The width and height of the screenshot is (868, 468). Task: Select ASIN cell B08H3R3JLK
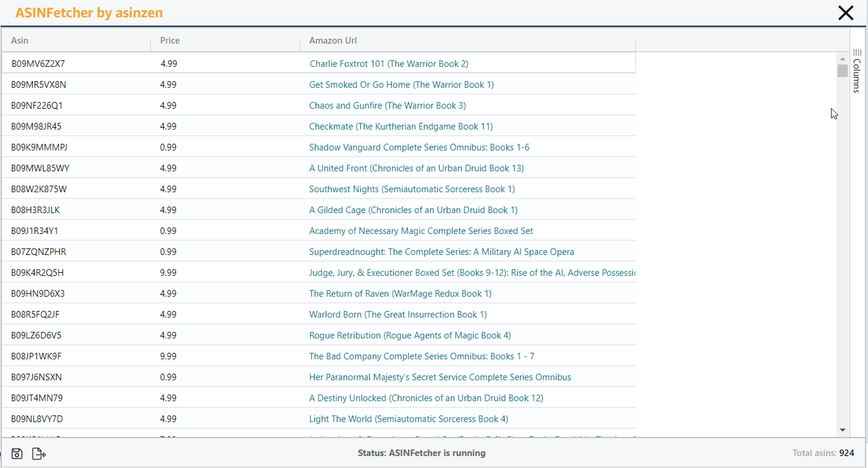[36, 210]
